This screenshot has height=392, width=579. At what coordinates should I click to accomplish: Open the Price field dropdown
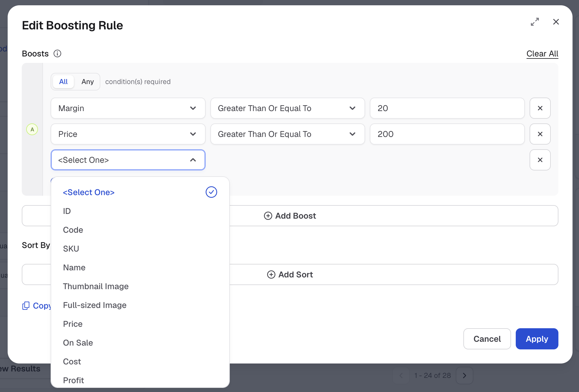coord(128,134)
